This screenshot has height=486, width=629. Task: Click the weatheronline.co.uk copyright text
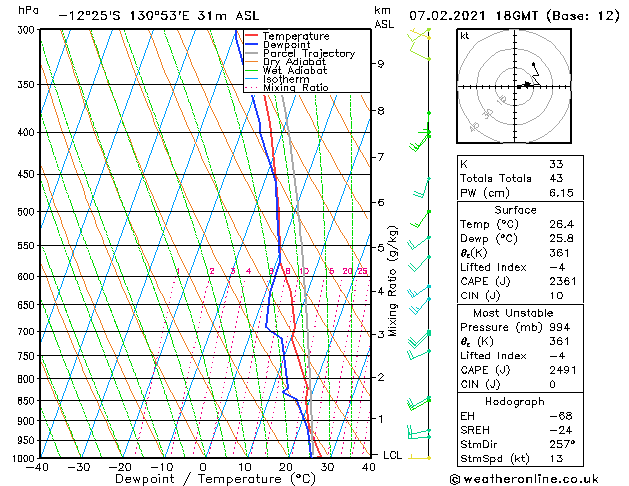[x=525, y=479]
